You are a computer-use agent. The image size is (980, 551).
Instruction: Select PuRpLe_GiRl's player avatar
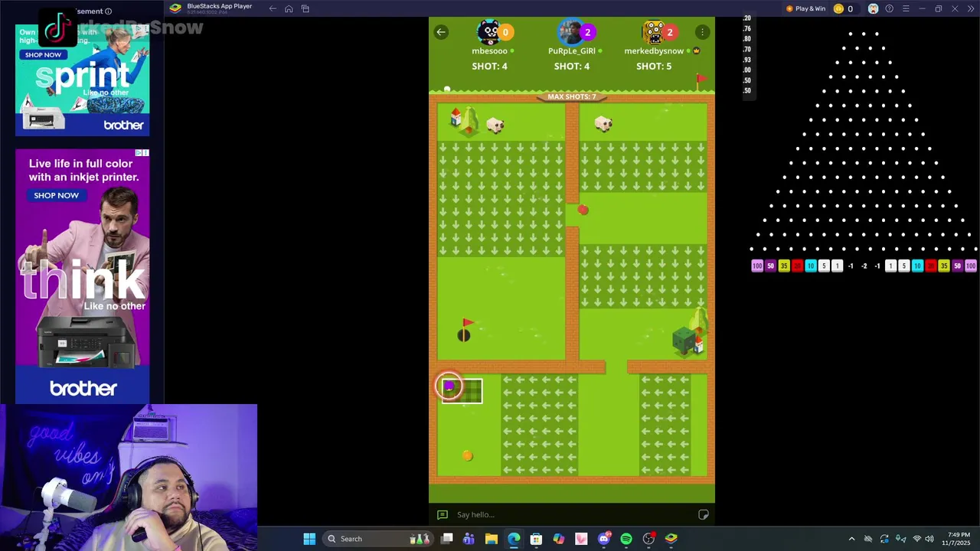(570, 32)
